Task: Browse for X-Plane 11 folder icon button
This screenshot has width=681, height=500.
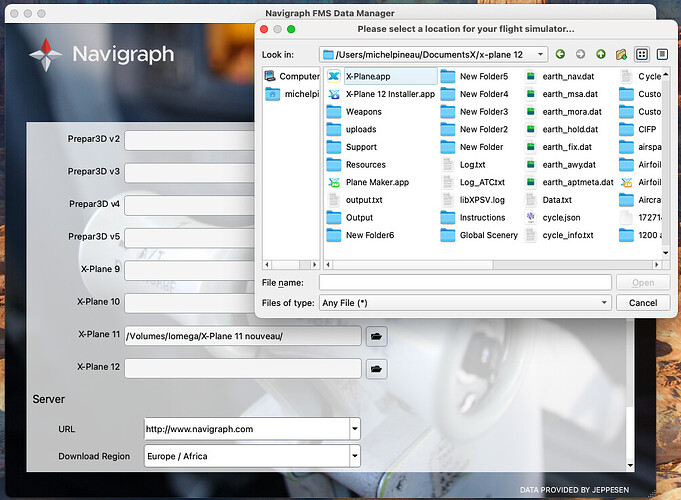Action: [376, 336]
